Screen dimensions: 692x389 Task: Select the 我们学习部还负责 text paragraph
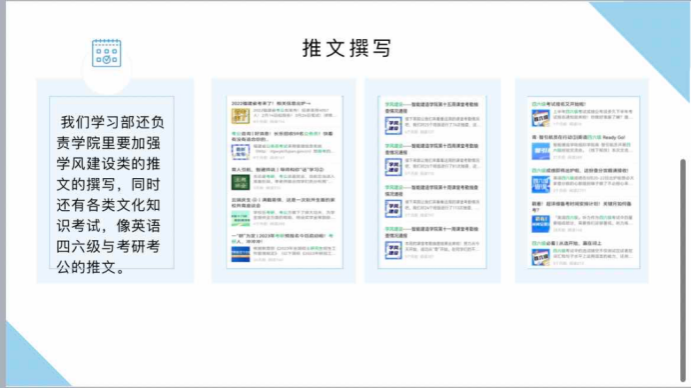pyautogui.click(x=110, y=194)
